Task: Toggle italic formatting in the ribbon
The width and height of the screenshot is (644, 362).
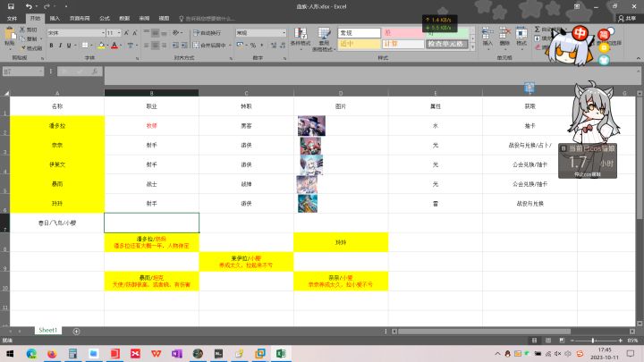Action: click(x=60, y=46)
